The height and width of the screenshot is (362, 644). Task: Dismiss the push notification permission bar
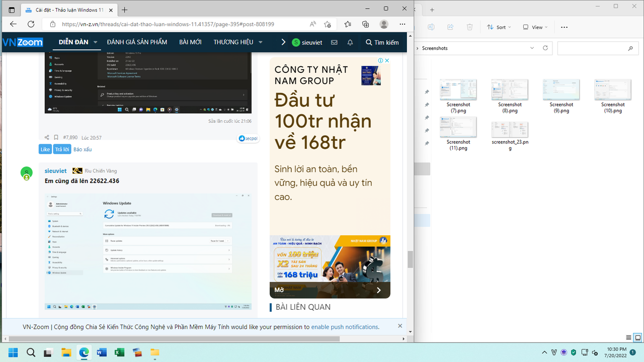400,326
